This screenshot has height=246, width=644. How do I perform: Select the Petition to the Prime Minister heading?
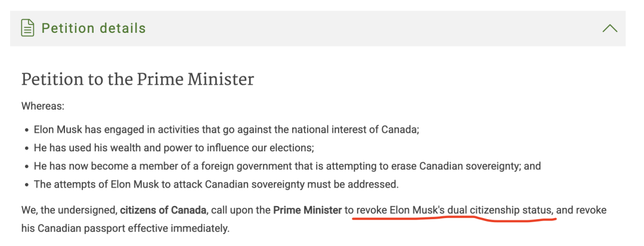[x=138, y=79]
